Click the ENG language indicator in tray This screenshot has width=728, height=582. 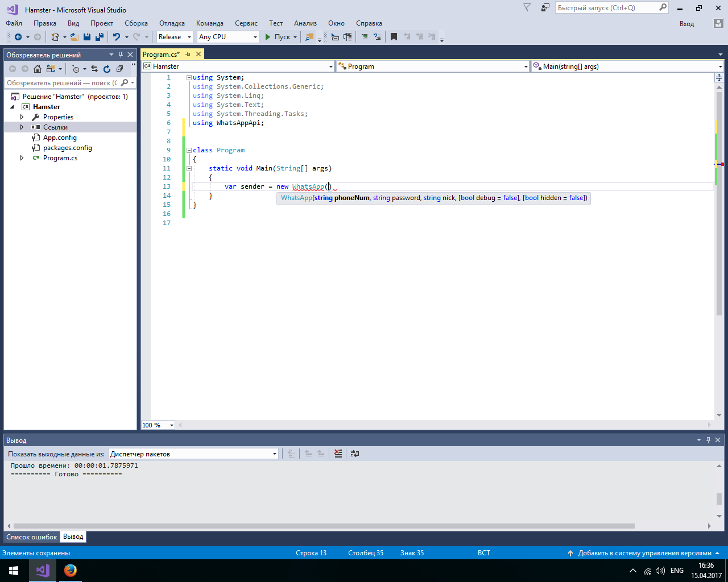677,571
